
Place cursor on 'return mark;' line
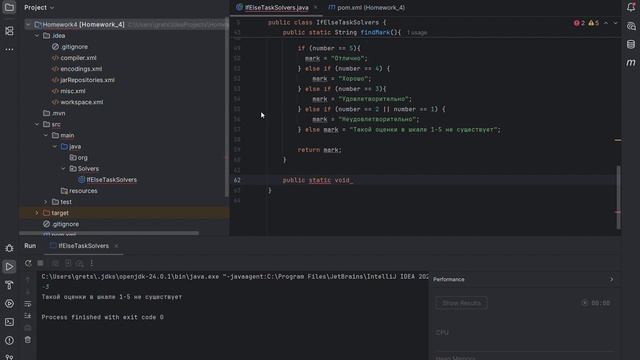coord(320,150)
